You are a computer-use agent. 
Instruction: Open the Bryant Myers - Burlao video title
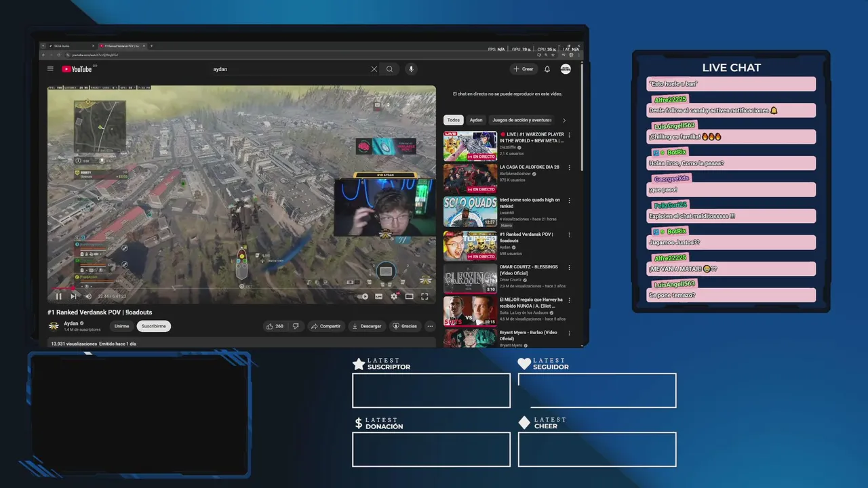(x=528, y=335)
